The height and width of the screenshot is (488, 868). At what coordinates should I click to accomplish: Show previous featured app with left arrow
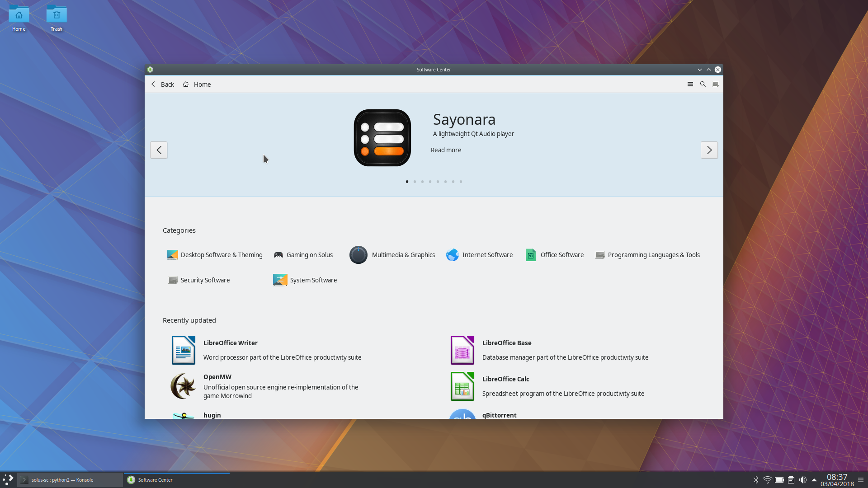159,150
